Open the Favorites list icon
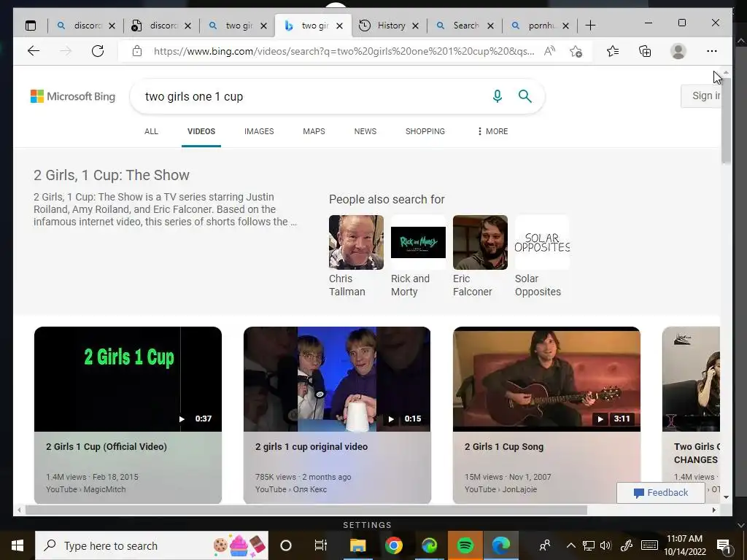Screen dimensions: 747x560 (613, 51)
